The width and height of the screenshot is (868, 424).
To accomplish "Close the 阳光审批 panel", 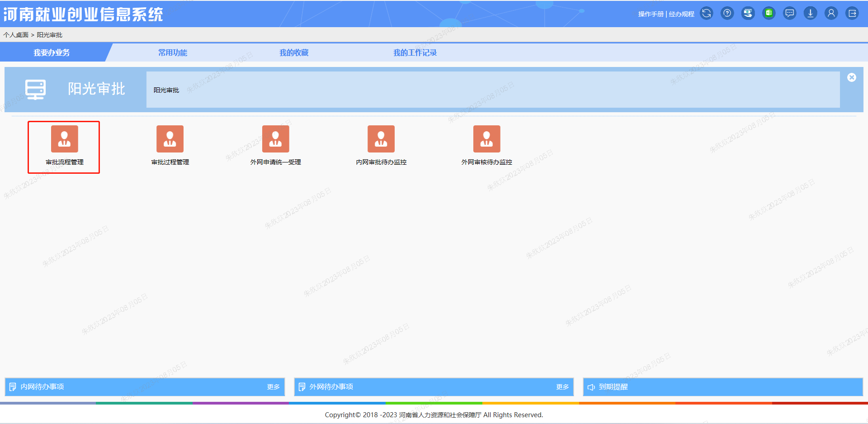I will coord(851,77).
